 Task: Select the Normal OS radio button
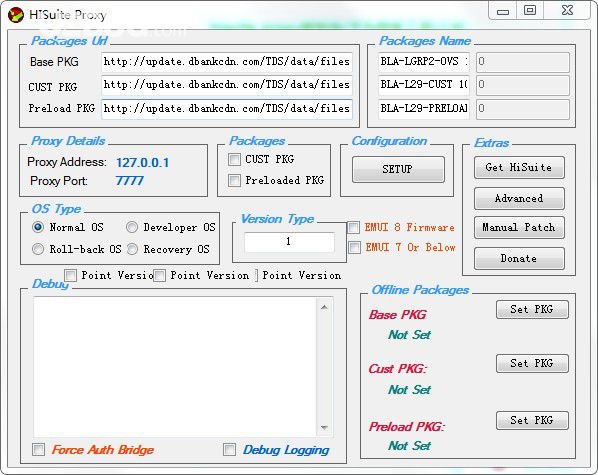[38, 227]
